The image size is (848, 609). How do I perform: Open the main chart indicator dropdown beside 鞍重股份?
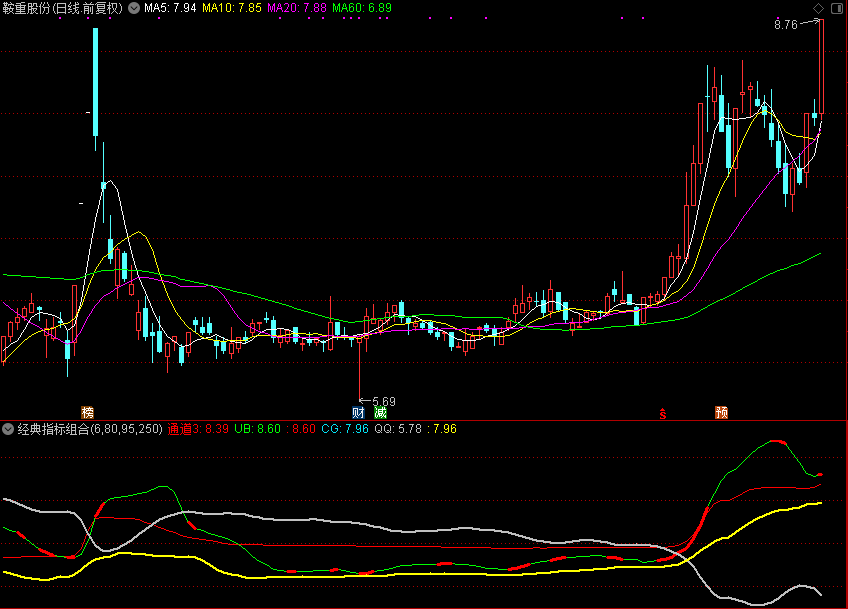point(134,8)
